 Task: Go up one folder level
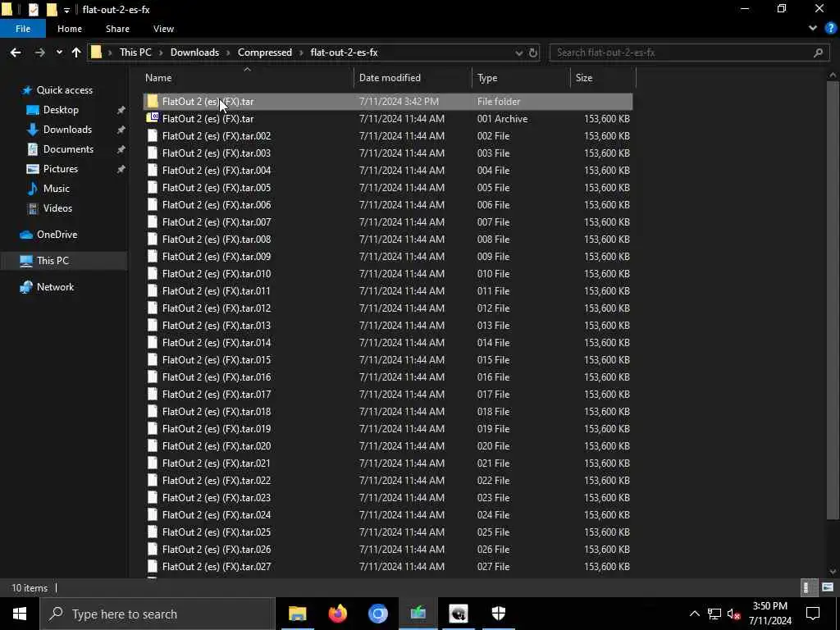(76, 52)
